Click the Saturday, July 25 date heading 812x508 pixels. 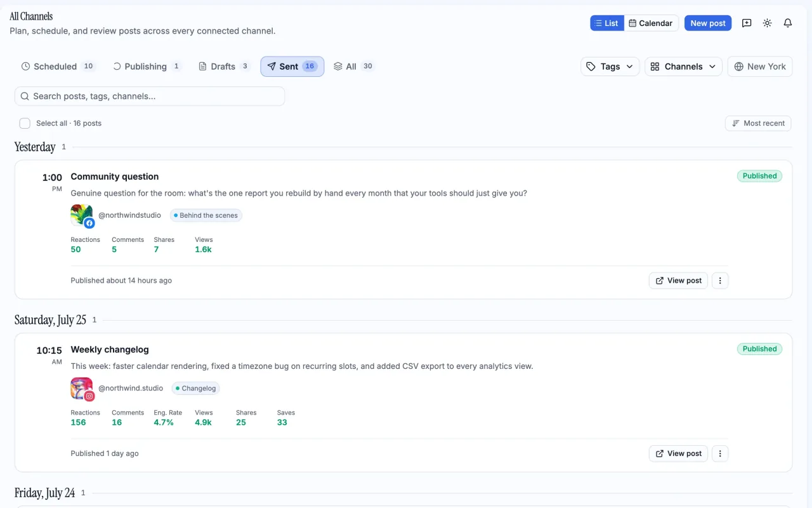(x=50, y=320)
